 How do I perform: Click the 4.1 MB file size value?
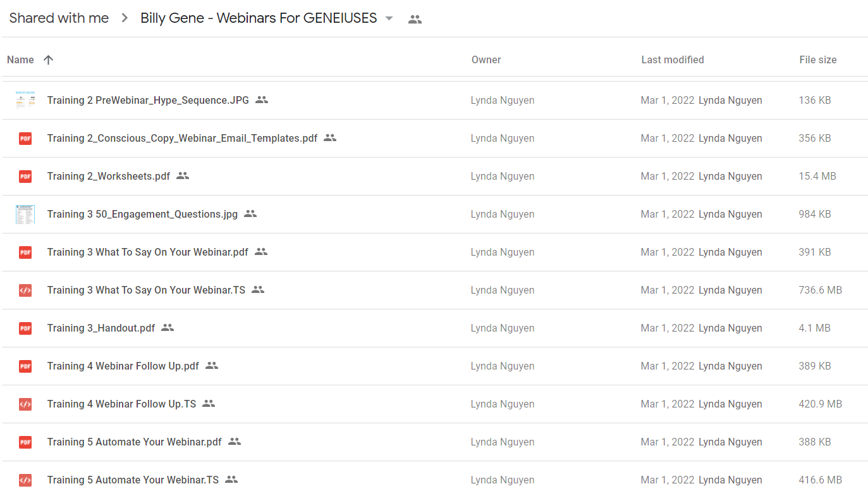pyautogui.click(x=815, y=328)
